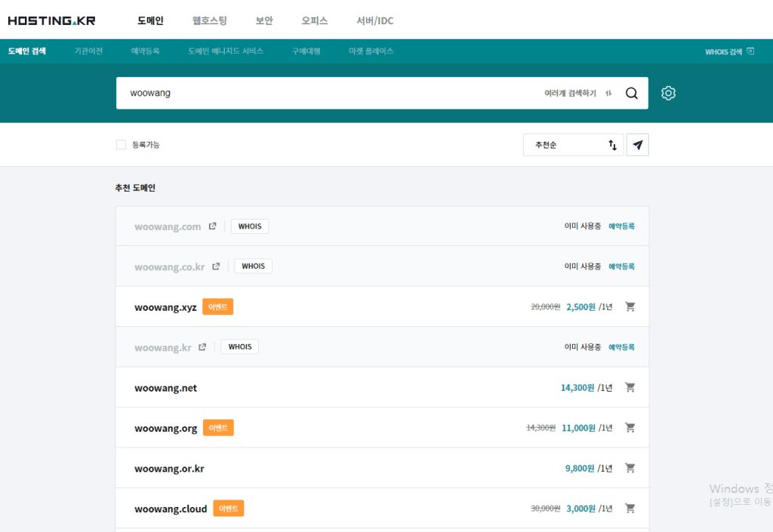Switch to 기관이전 sub tab
This screenshot has height=532, width=773.
(88, 51)
